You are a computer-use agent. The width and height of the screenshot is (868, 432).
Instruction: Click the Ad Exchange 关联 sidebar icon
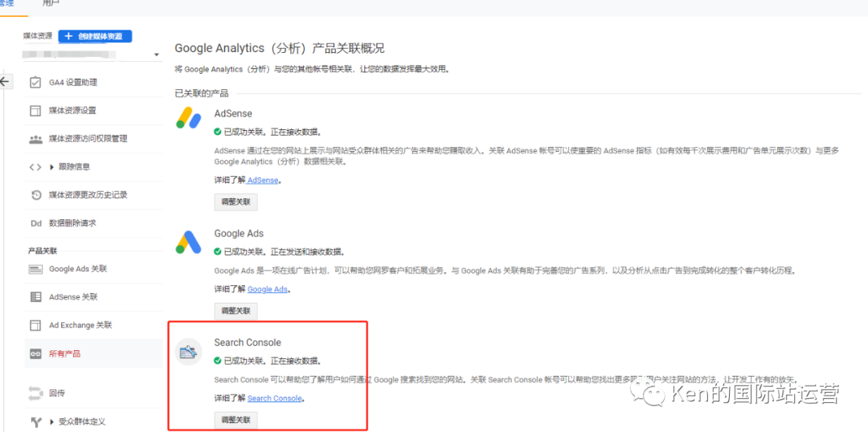coord(35,325)
